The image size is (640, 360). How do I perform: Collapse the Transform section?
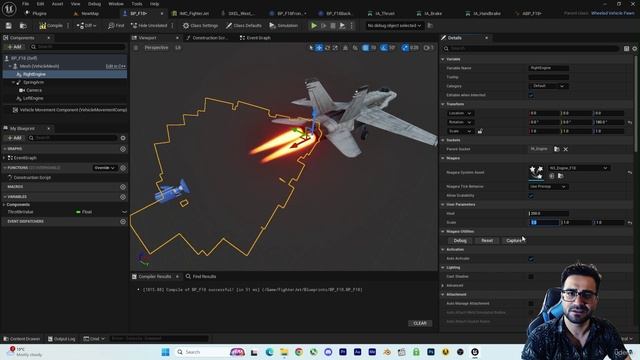443,104
